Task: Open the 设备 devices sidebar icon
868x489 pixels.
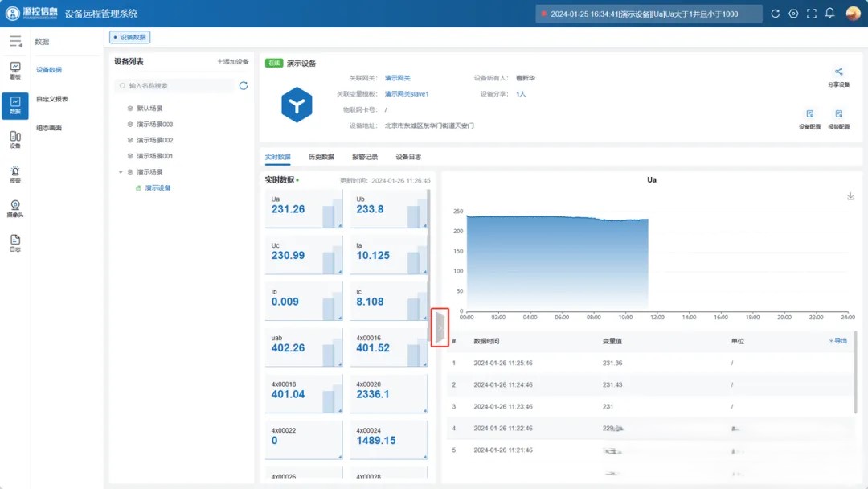Action: click(x=15, y=140)
